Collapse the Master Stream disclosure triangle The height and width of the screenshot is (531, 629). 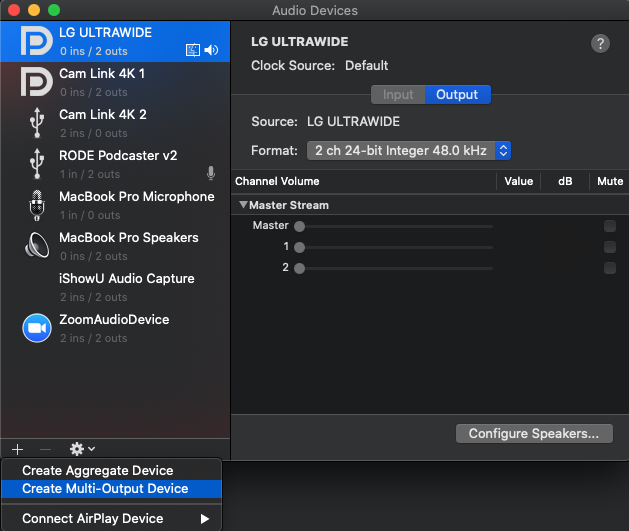(243, 205)
